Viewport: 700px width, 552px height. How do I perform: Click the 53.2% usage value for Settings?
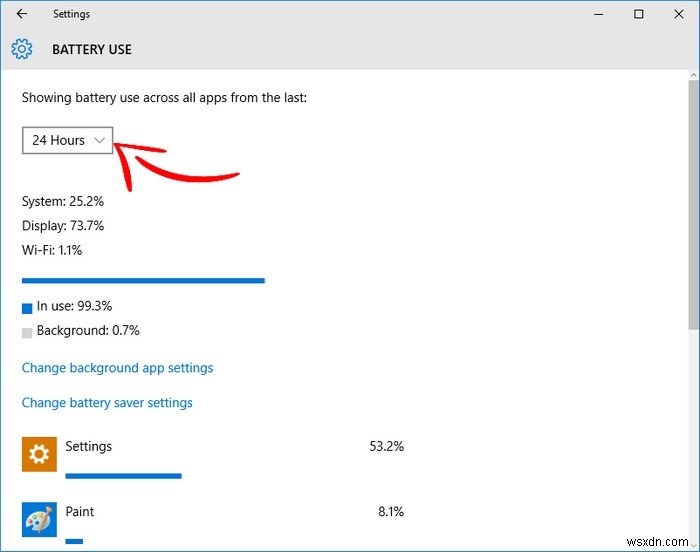click(387, 446)
